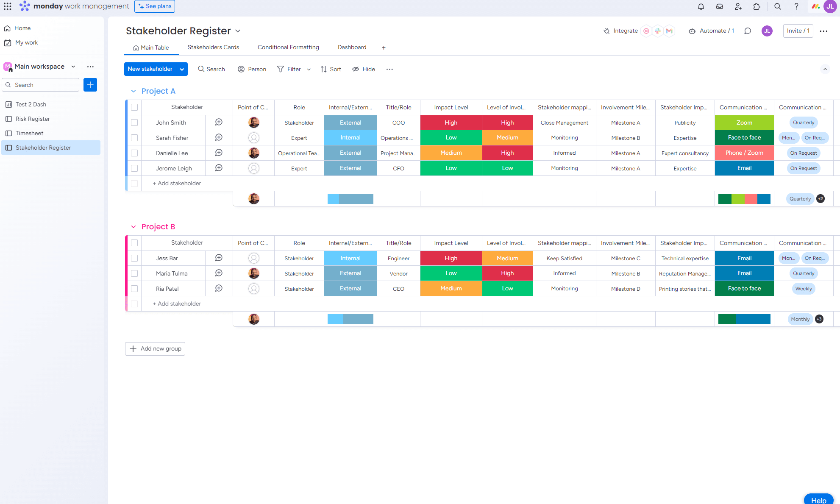Click Add new group button
Viewport: 840px width, 504px height.
click(x=155, y=348)
